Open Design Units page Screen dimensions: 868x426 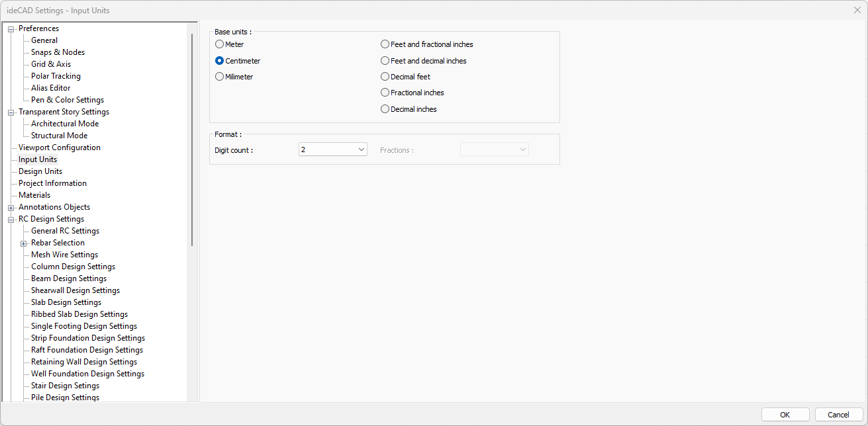point(40,171)
